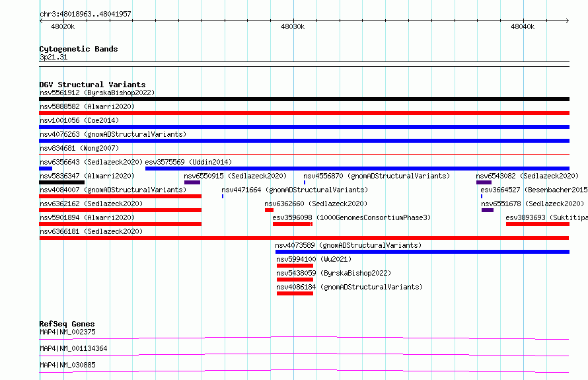Image resolution: width=588 pixels, height=380 pixels.
Task: Select the red bar under nsv5888582
Action: coord(304,113)
